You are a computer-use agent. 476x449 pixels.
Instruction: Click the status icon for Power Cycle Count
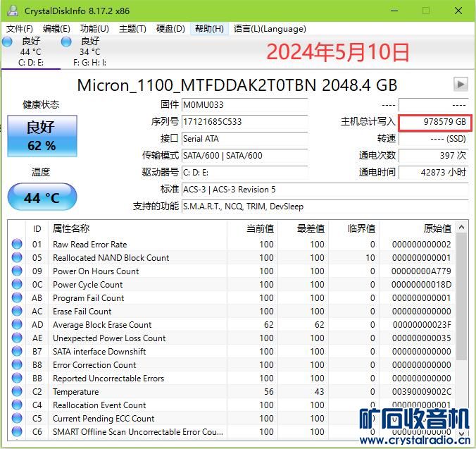pyautogui.click(x=17, y=284)
